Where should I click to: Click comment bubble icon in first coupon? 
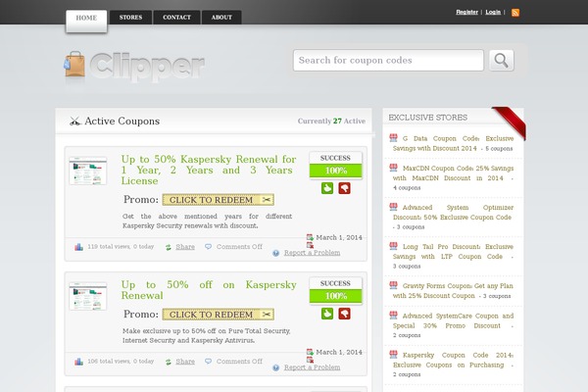click(x=208, y=246)
